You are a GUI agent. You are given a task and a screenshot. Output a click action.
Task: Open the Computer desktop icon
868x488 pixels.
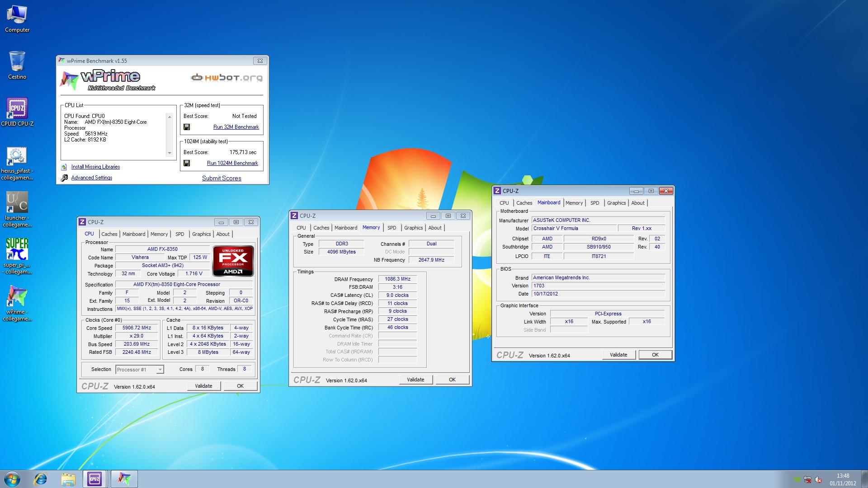17,19
